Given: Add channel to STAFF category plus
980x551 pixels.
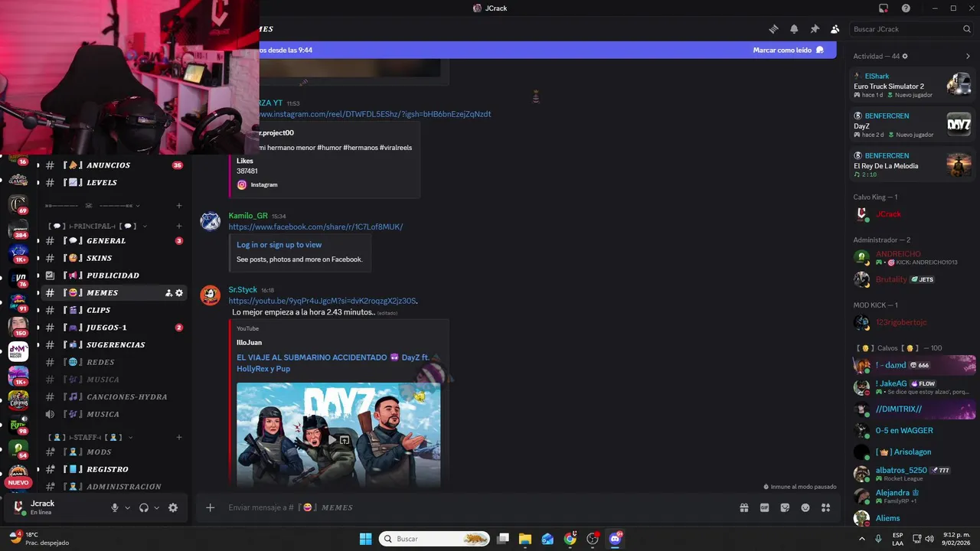Looking at the screenshot, I should click(x=179, y=438).
